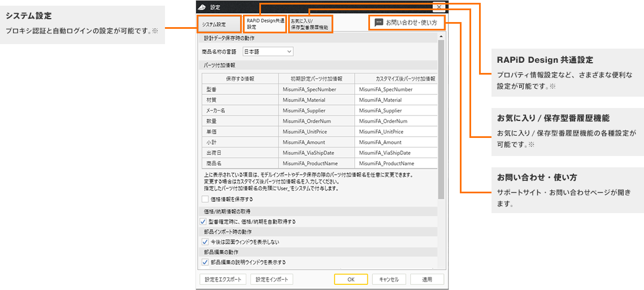Click the 適用 button
This screenshot has height=290, width=644.
427,279
